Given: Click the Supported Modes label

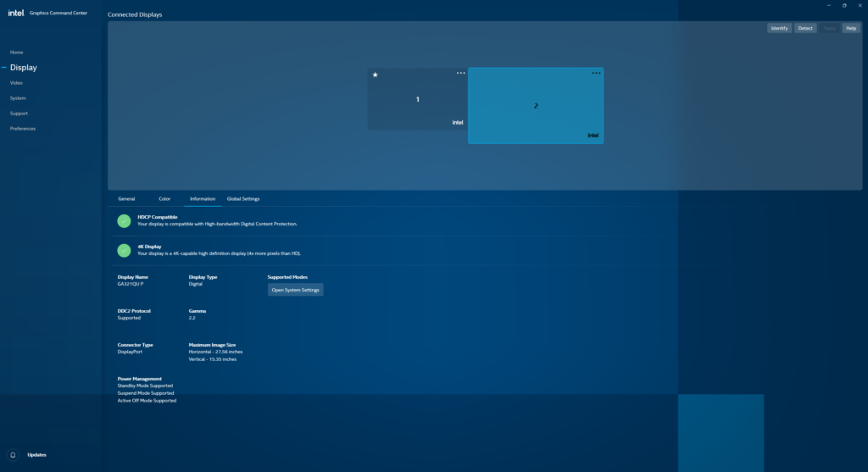Looking at the screenshot, I should 287,277.
